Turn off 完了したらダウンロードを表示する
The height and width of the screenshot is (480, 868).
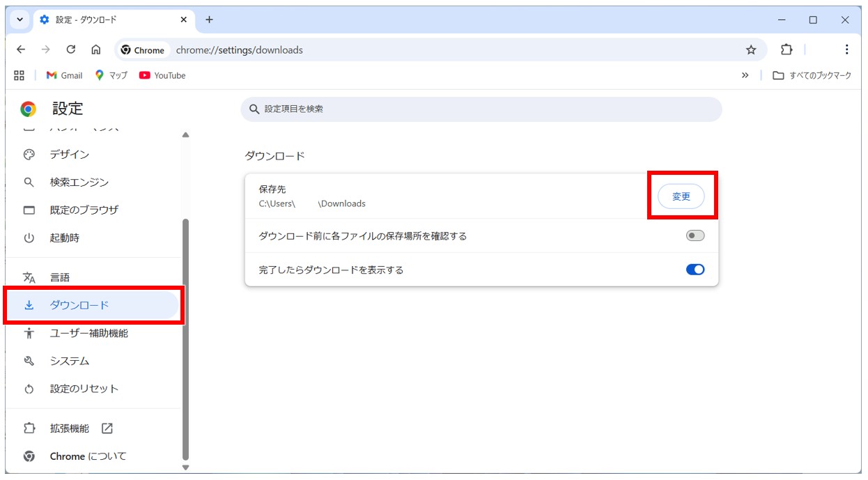[695, 269]
